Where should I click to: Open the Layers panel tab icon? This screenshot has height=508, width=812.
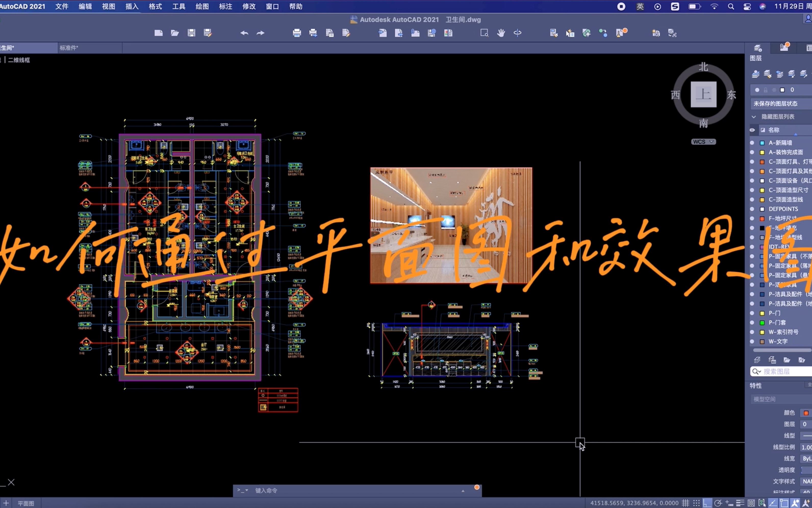click(758, 48)
